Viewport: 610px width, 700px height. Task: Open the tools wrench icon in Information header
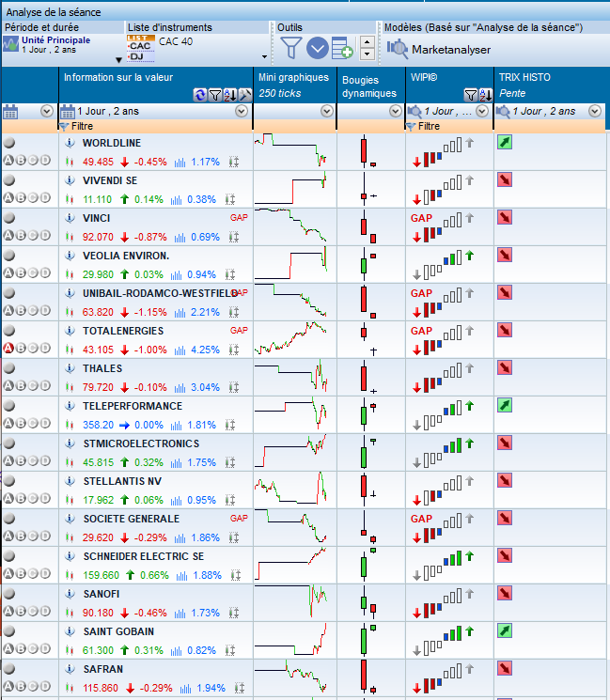point(245,95)
